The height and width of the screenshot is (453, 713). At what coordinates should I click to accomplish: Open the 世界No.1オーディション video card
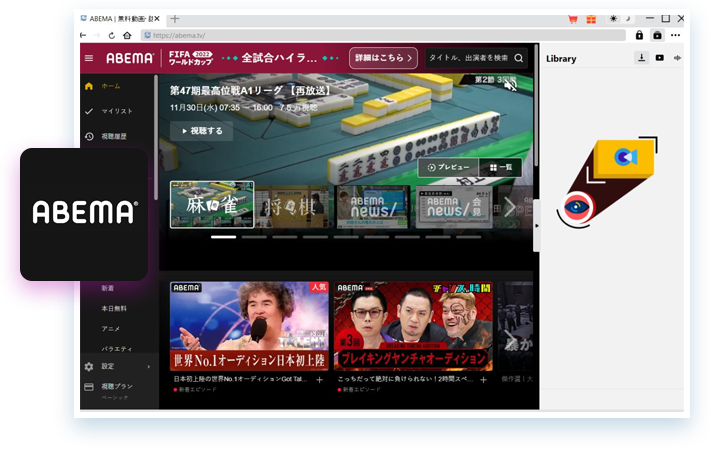click(249, 326)
